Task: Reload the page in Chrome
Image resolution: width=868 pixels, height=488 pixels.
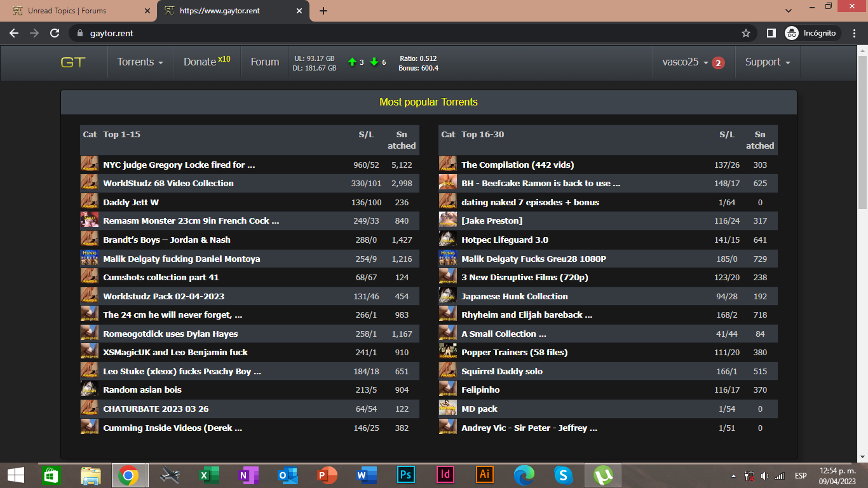Action: [55, 33]
